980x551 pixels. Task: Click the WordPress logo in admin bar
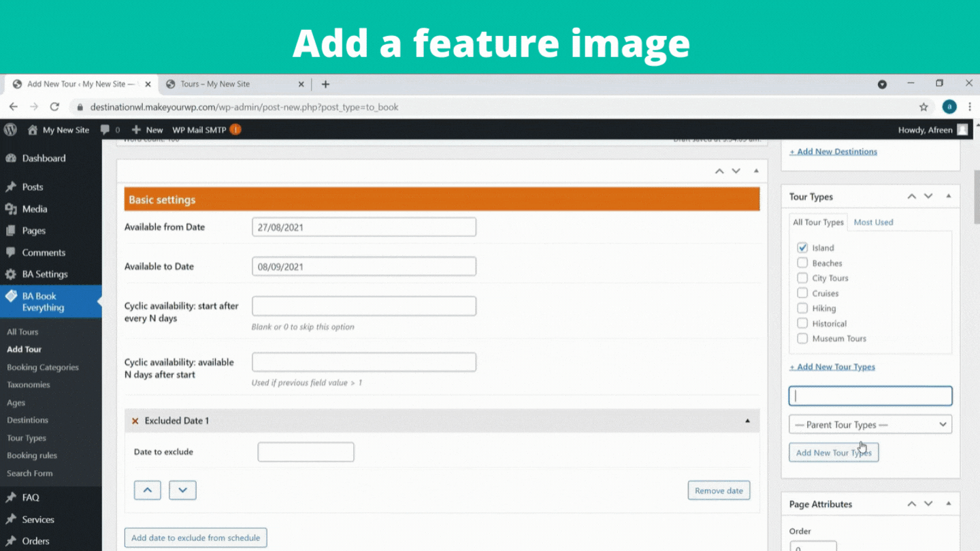(10, 129)
